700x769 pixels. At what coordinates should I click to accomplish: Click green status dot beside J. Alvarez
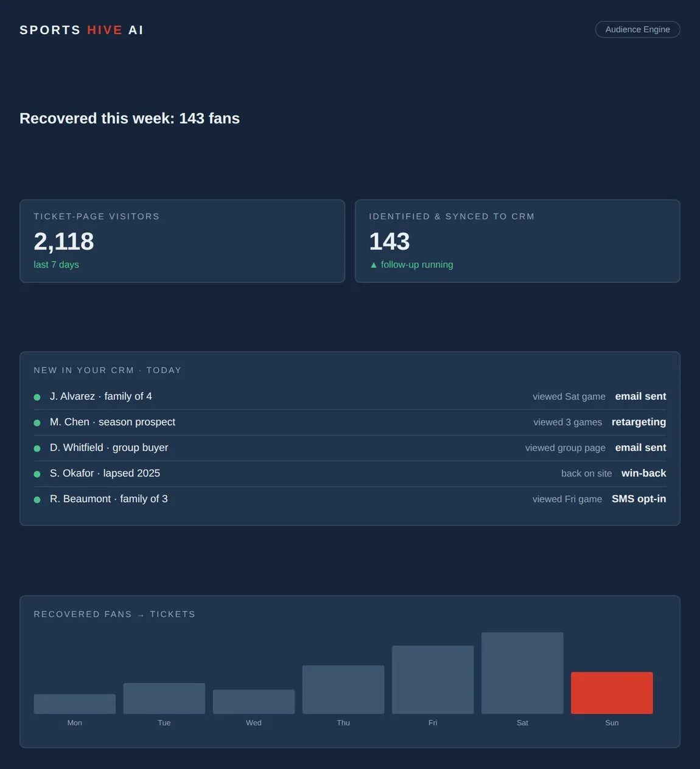pos(37,397)
